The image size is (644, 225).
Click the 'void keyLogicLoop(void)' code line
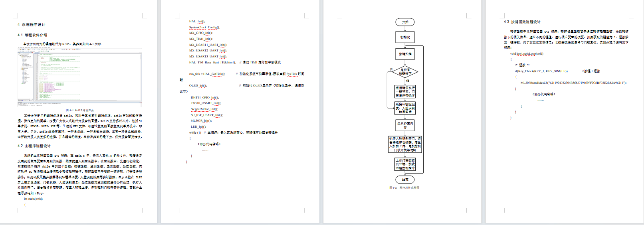(x=527, y=53)
